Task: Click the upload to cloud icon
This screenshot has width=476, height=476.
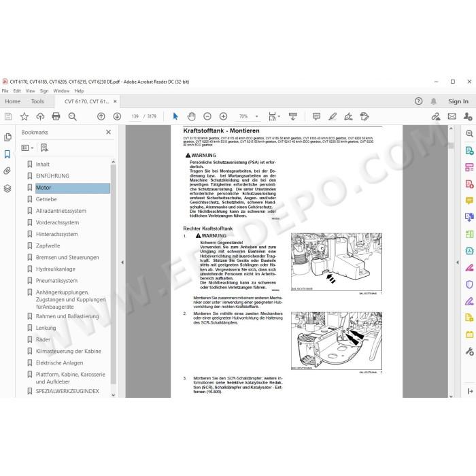Action: [40, 116]
